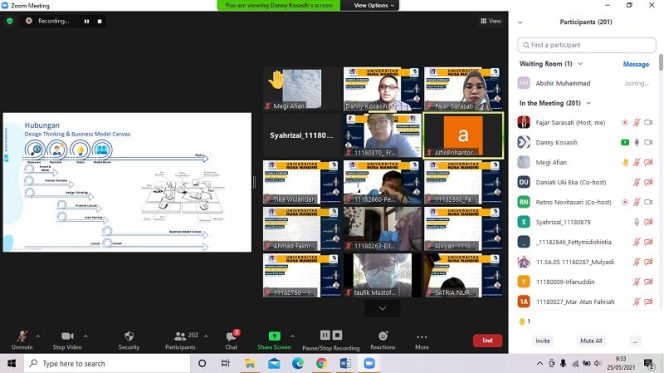Viewport: 664px width, 373px height.
Task: Click the taskbar search box
Action: tap(107, 363)
